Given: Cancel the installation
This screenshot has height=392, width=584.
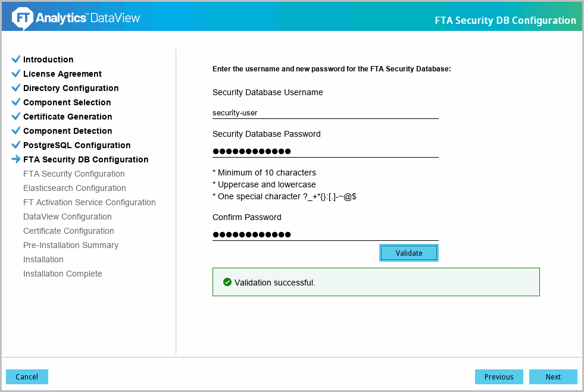Looking at the screenshot, I should [27, 377].
